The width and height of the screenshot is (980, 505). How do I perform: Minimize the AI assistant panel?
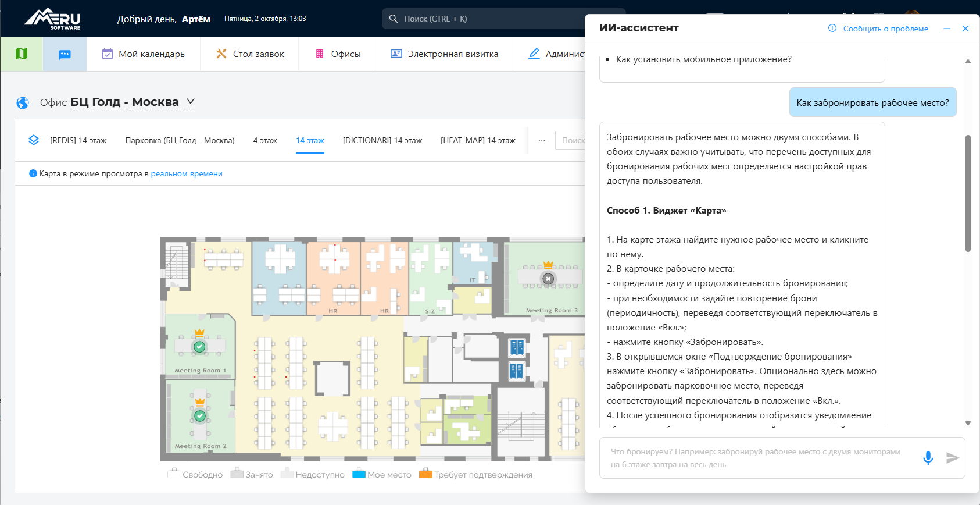coord(947,29)
